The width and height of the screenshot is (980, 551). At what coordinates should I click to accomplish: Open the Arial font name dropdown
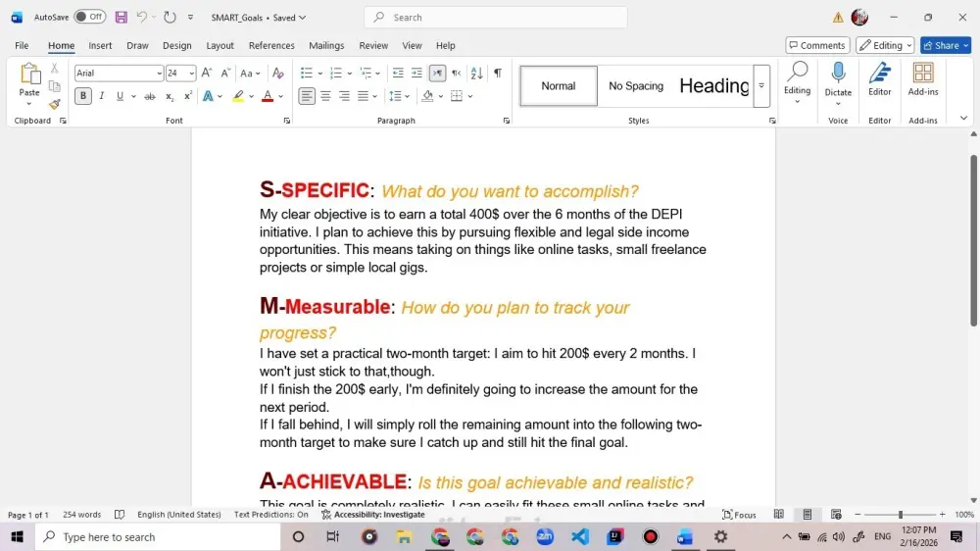(x=160, y=74)
